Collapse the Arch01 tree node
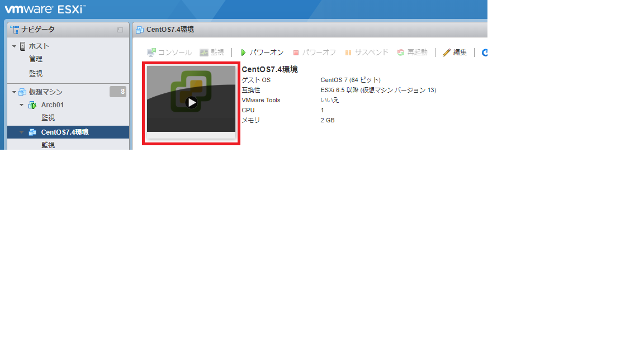Image resolution: width=644 pixels, height=362 pixels. pyautogui.click(x=21, y=105)
